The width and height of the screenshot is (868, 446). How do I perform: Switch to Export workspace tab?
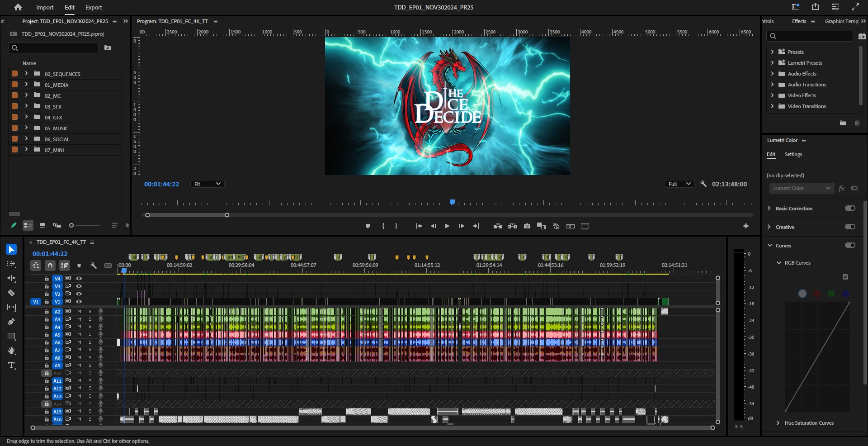coord(94,7)
